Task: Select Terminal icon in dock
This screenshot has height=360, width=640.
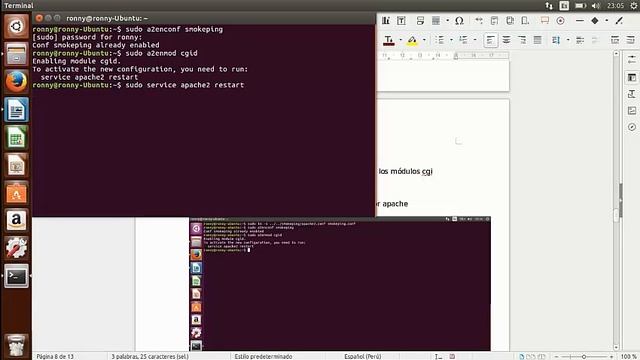Action: point(16,276)
